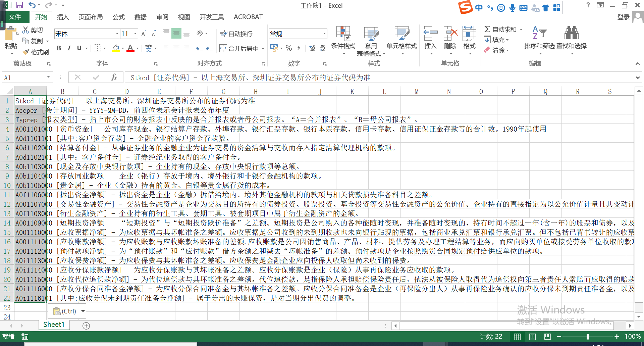This screenshot has width=644, height=346.
Task: Toggle Merge and Center (合并后居中)
Action: pyautogui.click(x=239, y=48)
